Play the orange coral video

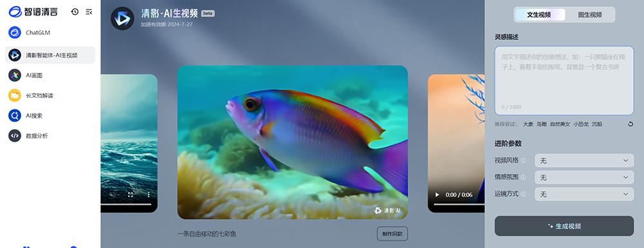point(437,195)
